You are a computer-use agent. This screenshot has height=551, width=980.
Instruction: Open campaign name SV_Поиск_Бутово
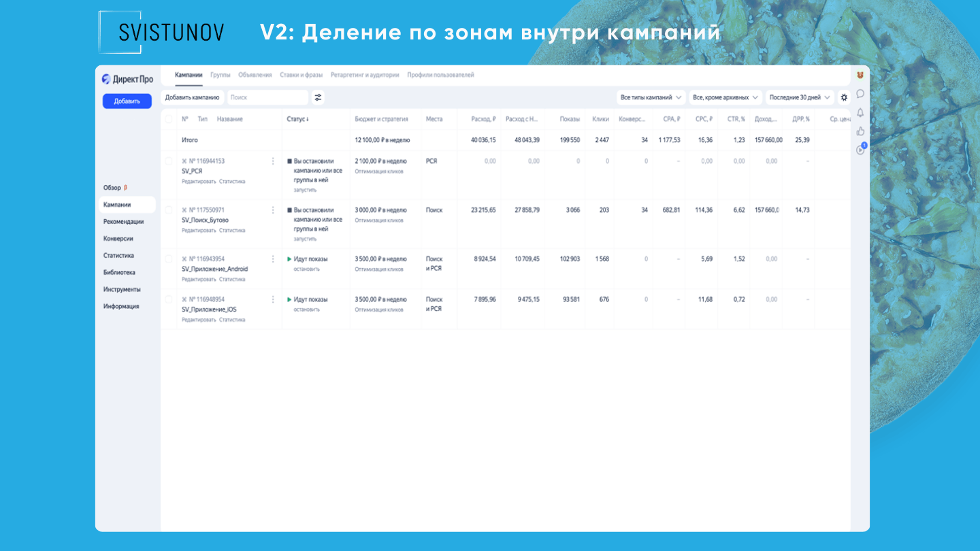click(x=205, y=220)
